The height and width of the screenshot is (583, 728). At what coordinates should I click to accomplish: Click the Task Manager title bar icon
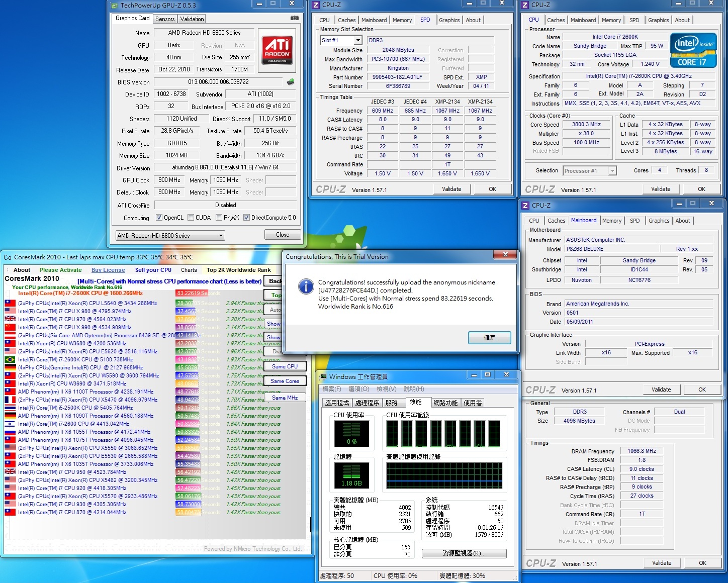pyautogui.click(x=323, y=376)
